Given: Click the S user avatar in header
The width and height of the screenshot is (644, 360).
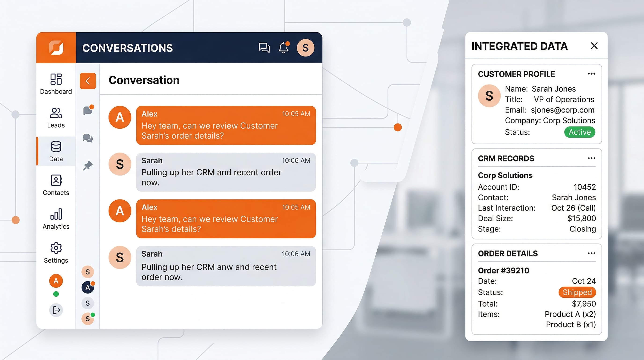Looking at the screenshot, I should 305,48.
